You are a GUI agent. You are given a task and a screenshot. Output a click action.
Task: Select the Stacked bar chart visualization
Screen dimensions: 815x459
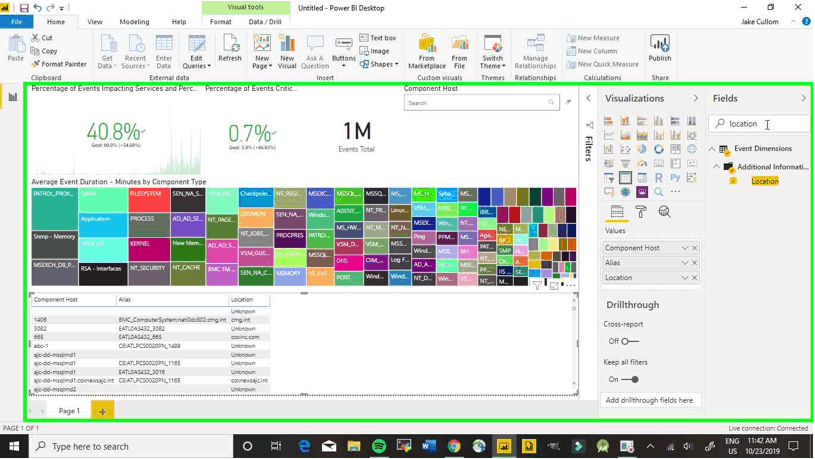point(609,121)
